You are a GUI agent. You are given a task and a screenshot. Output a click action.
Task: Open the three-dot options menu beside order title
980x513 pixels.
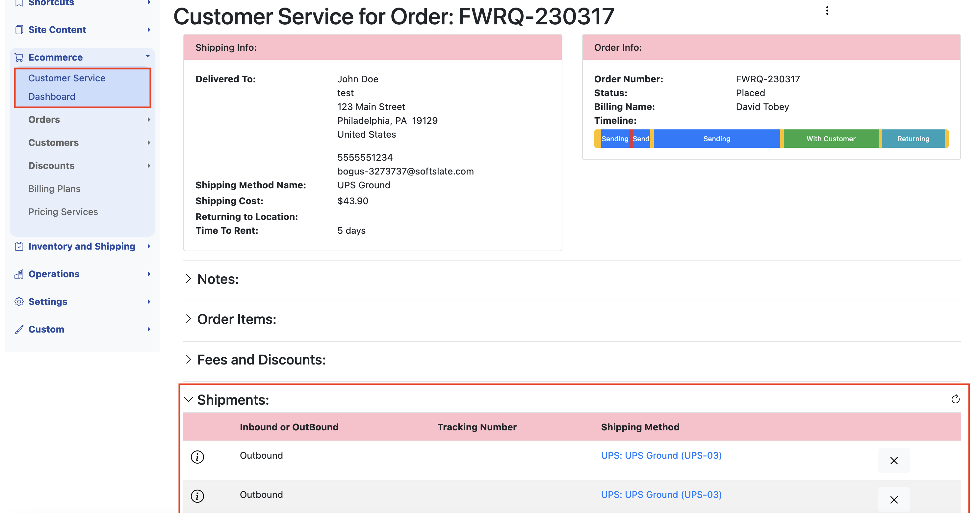(x=827, y=11)
